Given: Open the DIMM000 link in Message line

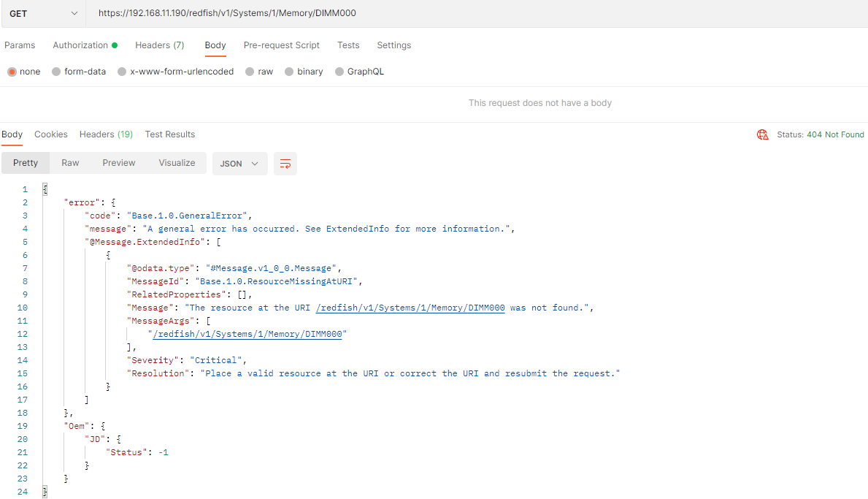Looking at the screenshot, I should click(x=410, y=308).
